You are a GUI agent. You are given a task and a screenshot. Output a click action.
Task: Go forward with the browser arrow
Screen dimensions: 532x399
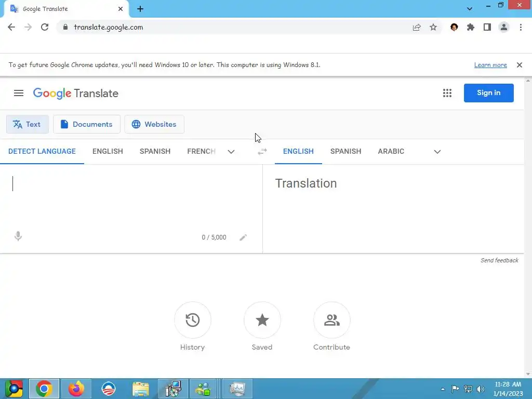[x=28, y=27]
